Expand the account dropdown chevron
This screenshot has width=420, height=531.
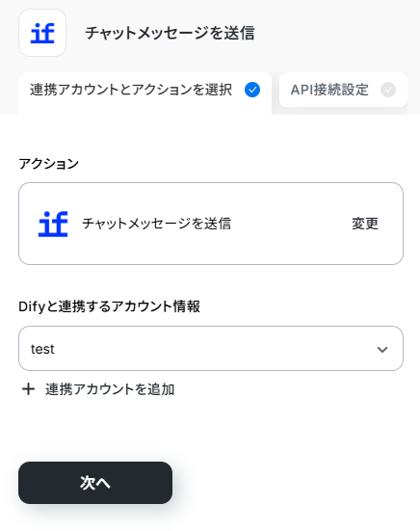[382, 349]
